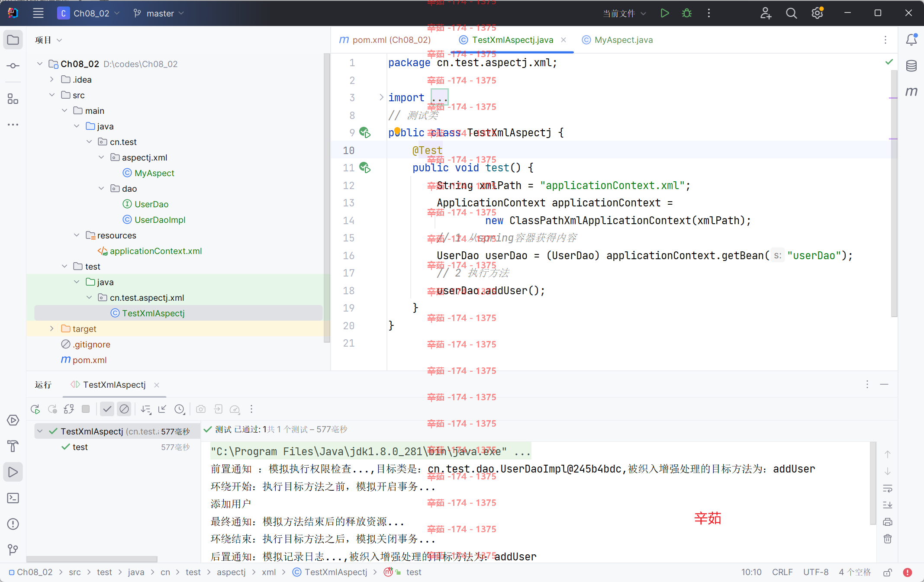This screenshot has width=924, height=582.
Task: Expand the folded import block on line 3
Action: coord(381,97)
